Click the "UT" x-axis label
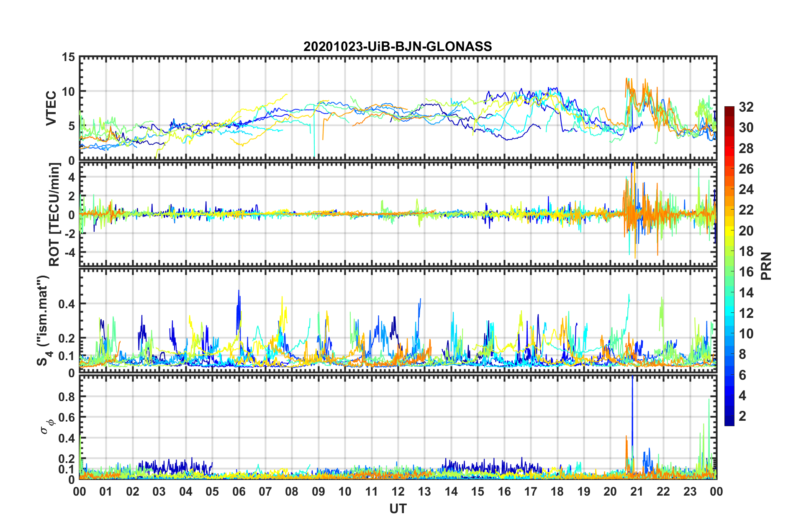The image size is (796, 532). tap(398, 509)
